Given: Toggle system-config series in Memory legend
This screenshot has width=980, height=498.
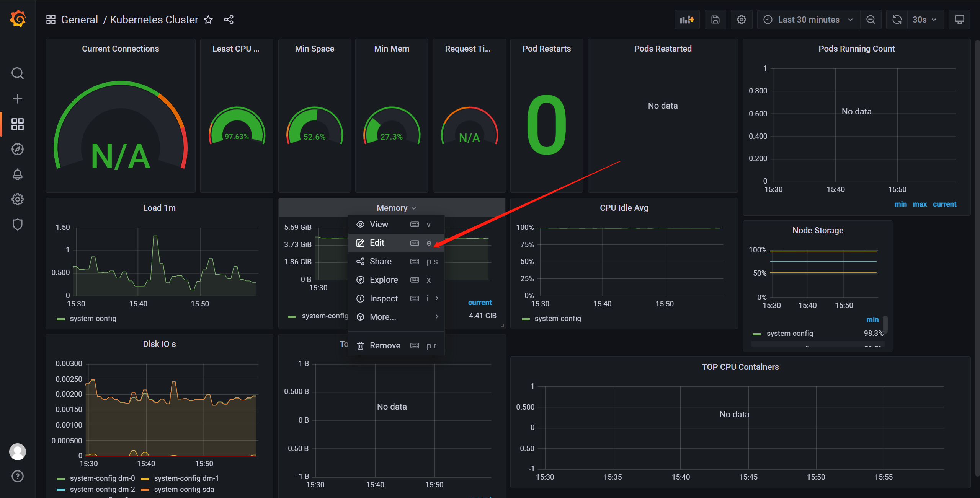Looking at the screenshot, I should point(325,316).
